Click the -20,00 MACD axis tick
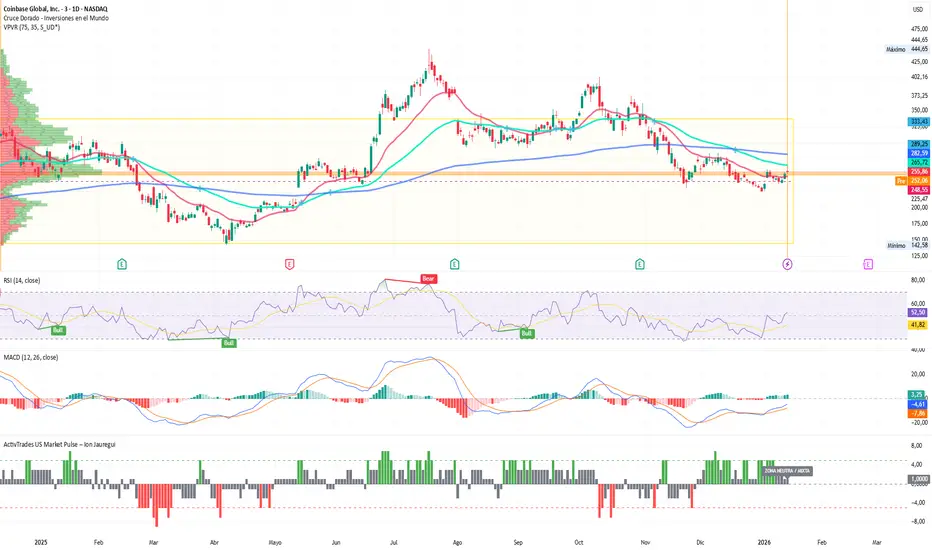932x550 pixels. coord(918,423)
